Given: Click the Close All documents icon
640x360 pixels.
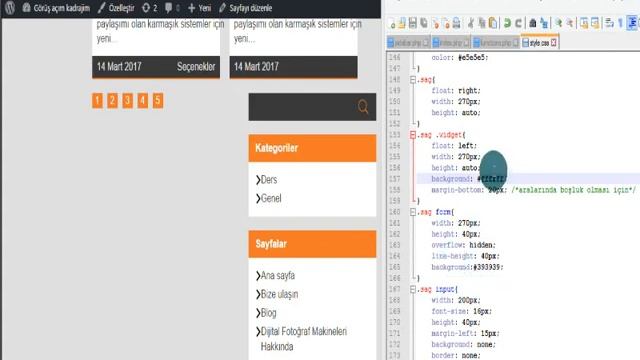Looking at the screenshot, I should tap(446, 23).
